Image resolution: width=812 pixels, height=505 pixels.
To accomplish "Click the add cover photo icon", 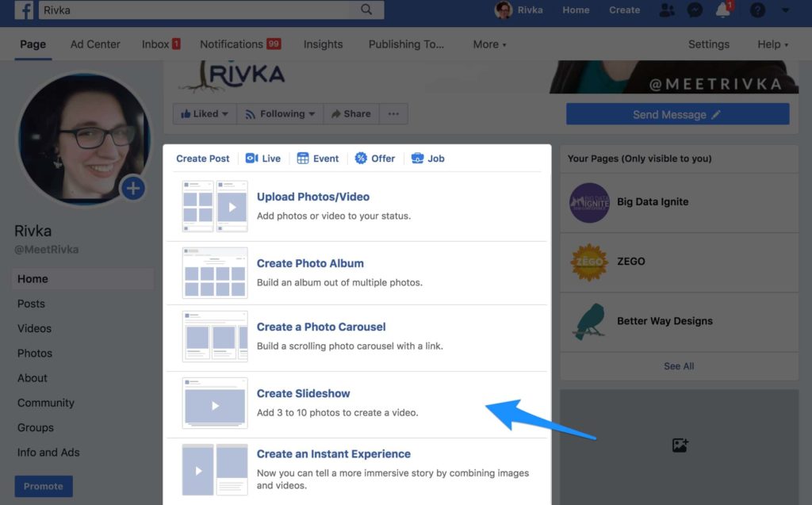I will [680, 446].
